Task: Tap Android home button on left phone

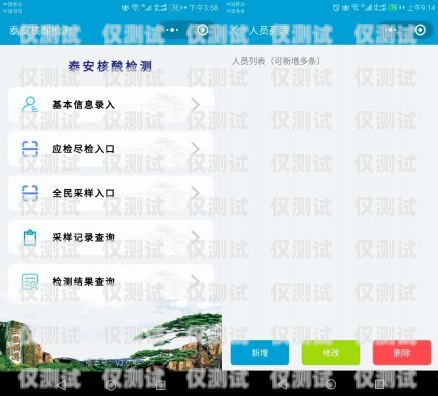Action: [x=111, y=385]
